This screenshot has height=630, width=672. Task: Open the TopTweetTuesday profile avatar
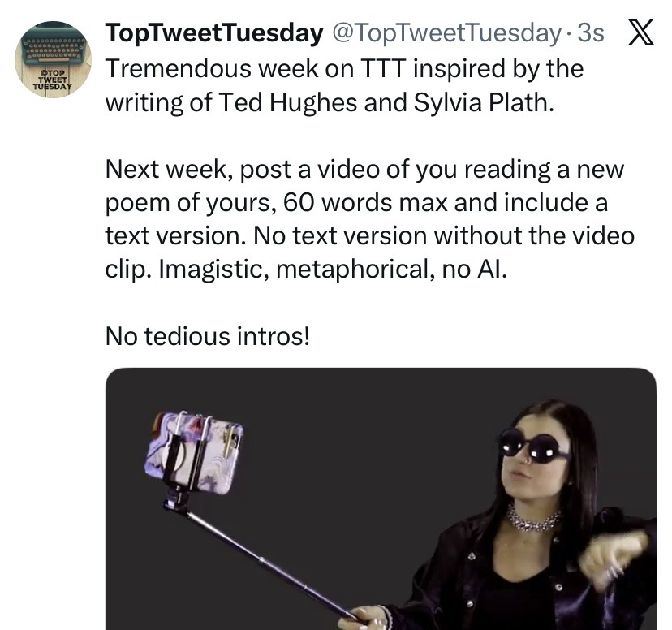pyautogui.click(x=54, y=61)
